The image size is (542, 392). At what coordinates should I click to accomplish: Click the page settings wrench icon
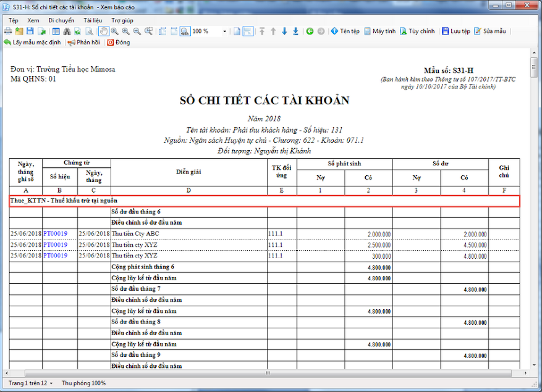coord(90,31)
